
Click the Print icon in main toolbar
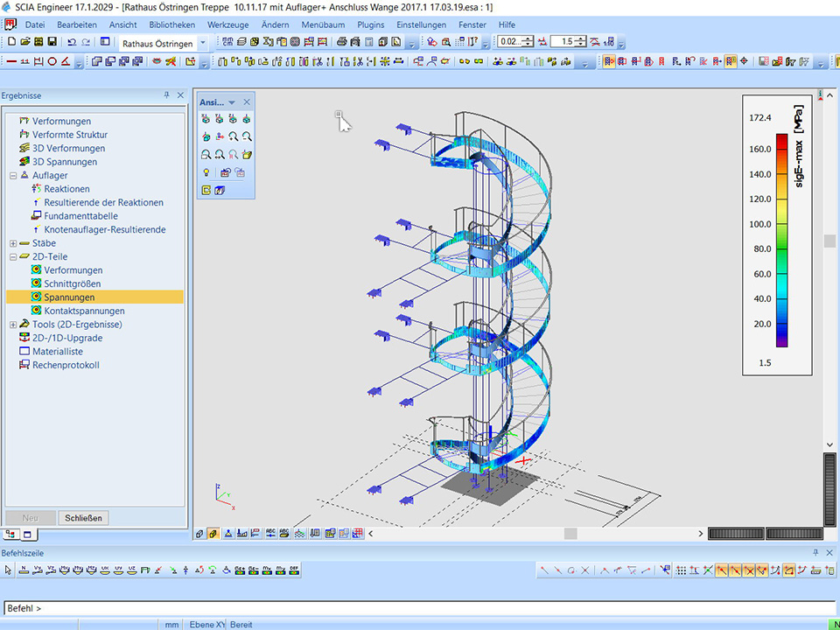(x=340, y=42)
